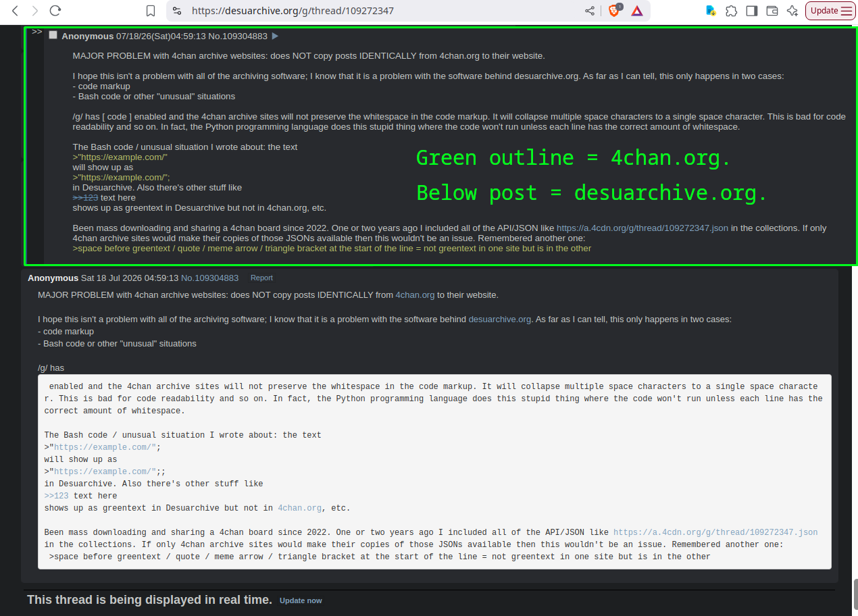
Task: Click Anonymous name on the desuarchive post
Action: coord(53,278)
